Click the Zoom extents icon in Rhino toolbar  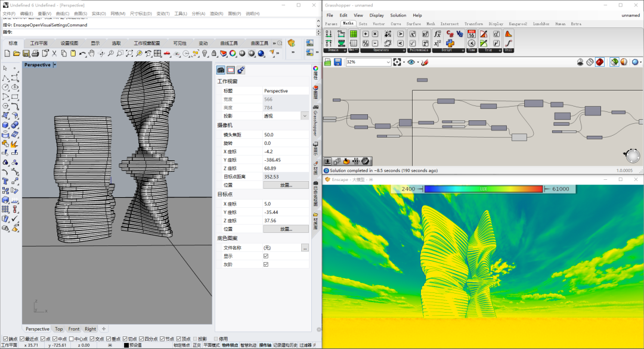pos(129,54)
